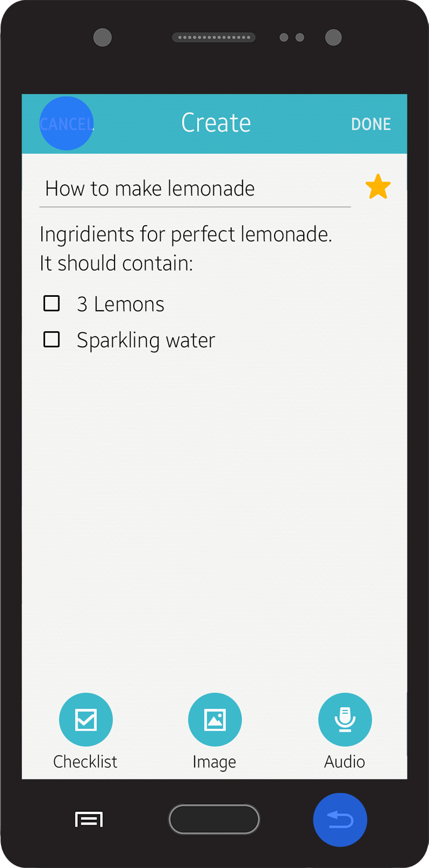Screen dimensions: 429x868
Task: Toggle the yellow favorite star
Action: (378, 187)
